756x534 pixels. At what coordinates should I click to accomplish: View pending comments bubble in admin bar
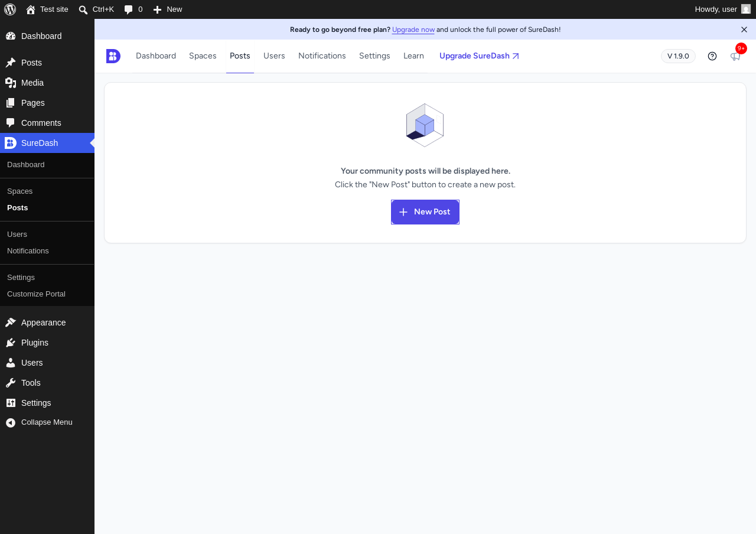coord(133,9)
